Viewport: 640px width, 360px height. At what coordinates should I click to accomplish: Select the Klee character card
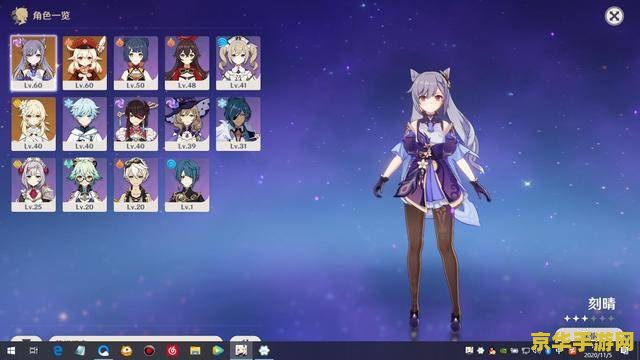(x=84, y=63)
